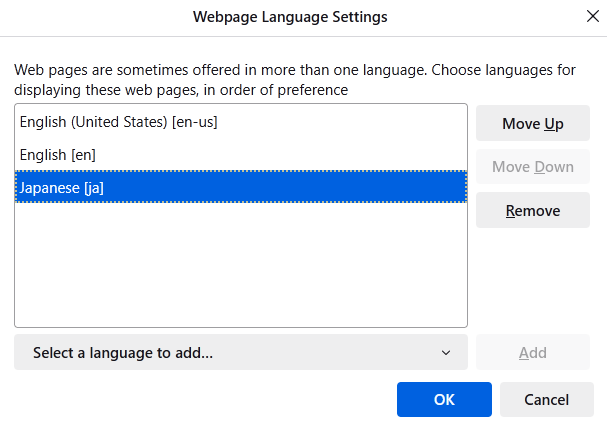Click the Move Up button
The width and height of the screenshot is (607, 424).
(x=532, y=124)
